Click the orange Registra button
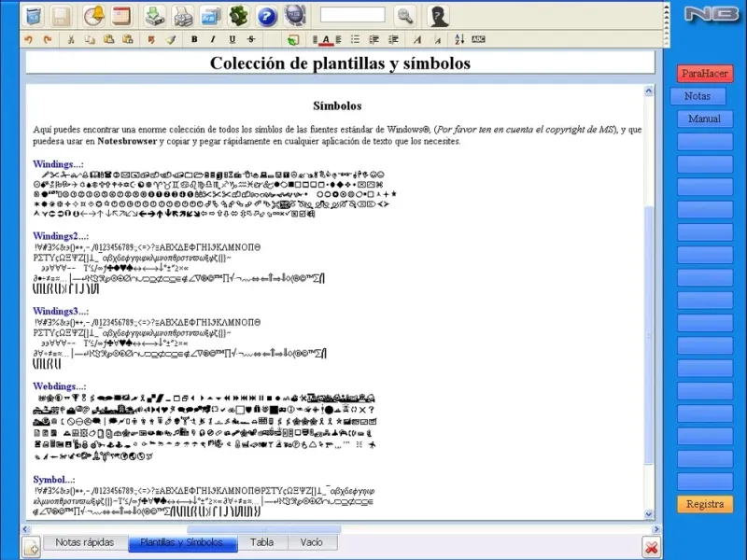This screenshot has width=747, height=560. click(705, 504)
